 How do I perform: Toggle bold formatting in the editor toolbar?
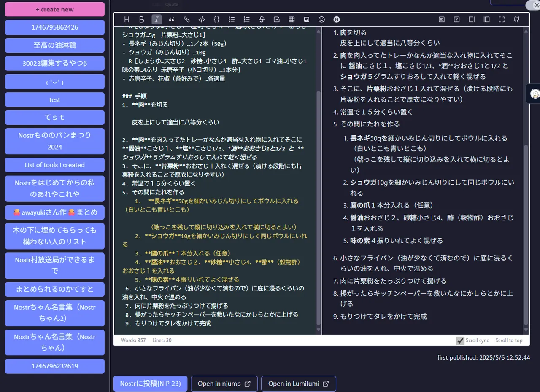[x=142, y=19]
